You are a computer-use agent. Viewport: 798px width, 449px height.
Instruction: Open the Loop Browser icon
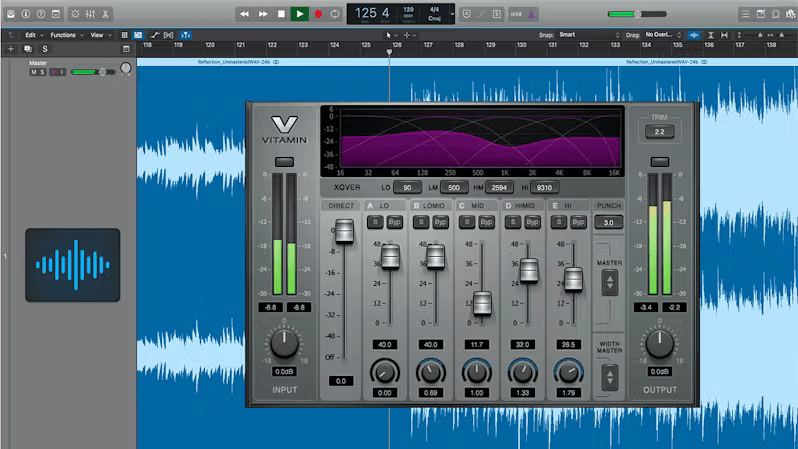point(776,14)
